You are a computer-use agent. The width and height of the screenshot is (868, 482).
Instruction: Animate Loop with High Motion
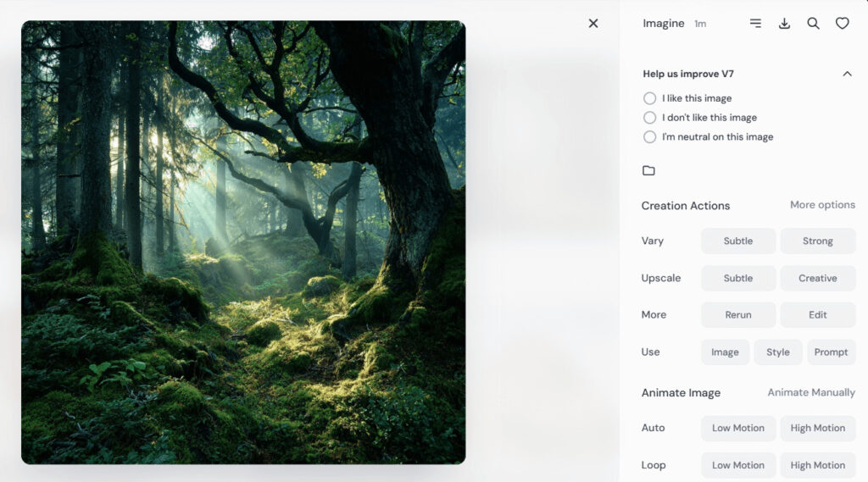pos(818,465)
